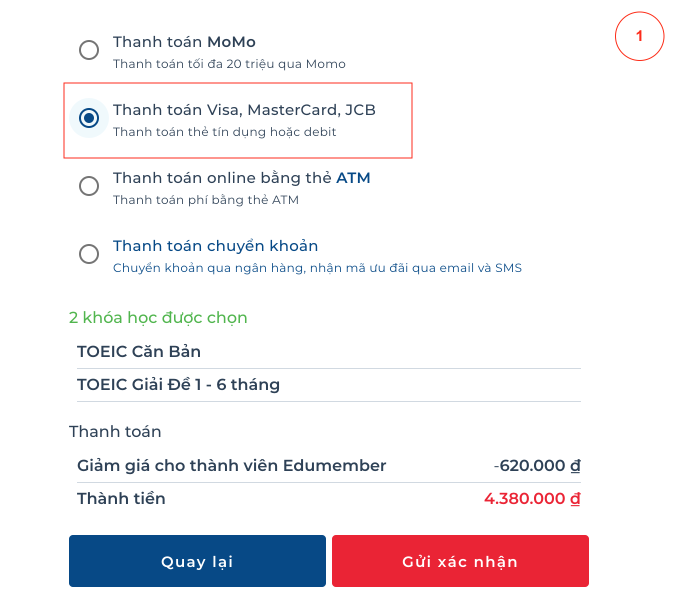Viewport: 681px width, 616px height.
Task: Select the "TOEIC Căn Bản" course row
Action: pyautogui.click(x=139, y=351)
